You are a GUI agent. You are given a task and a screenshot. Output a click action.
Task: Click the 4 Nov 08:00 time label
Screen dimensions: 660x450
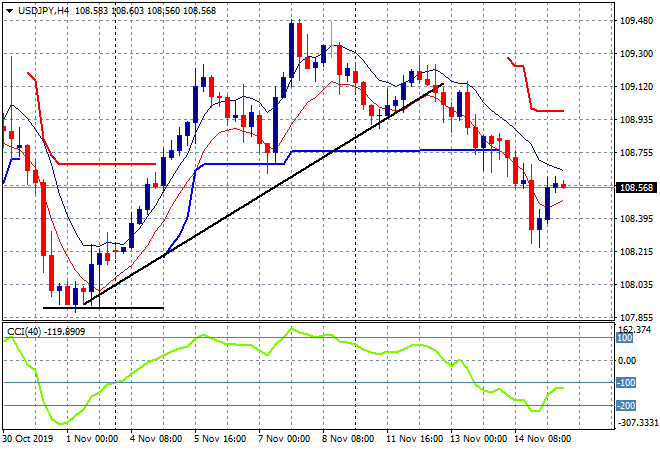pos(156,439)
